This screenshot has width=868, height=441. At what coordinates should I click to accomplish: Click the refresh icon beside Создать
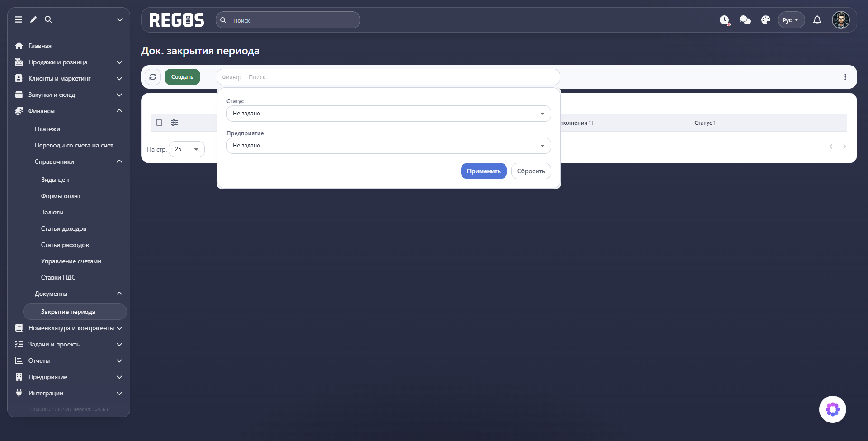pos(153,77)
